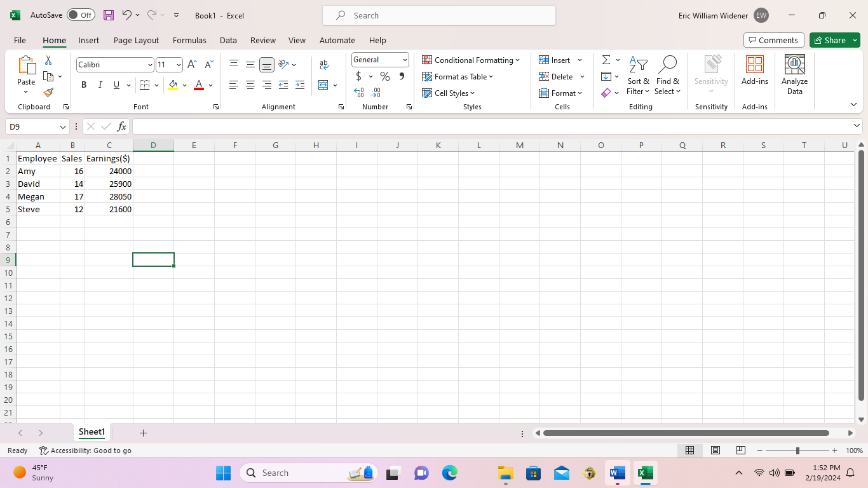The width and height of the screenshot is (868, 488).
Task: Open Windows Start menu
Action: (223, 473)
